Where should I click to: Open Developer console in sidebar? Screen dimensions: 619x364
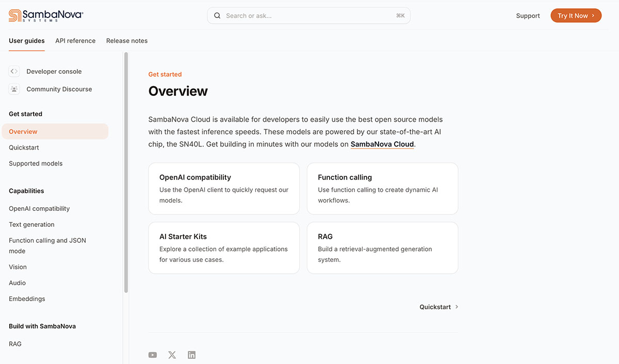tap(54, 71)
